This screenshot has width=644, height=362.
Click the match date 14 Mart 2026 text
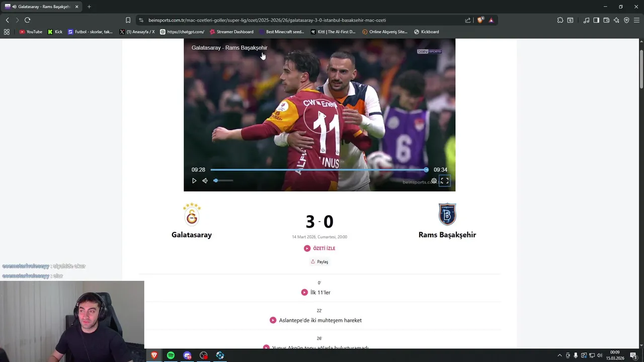tap(319, 237)
